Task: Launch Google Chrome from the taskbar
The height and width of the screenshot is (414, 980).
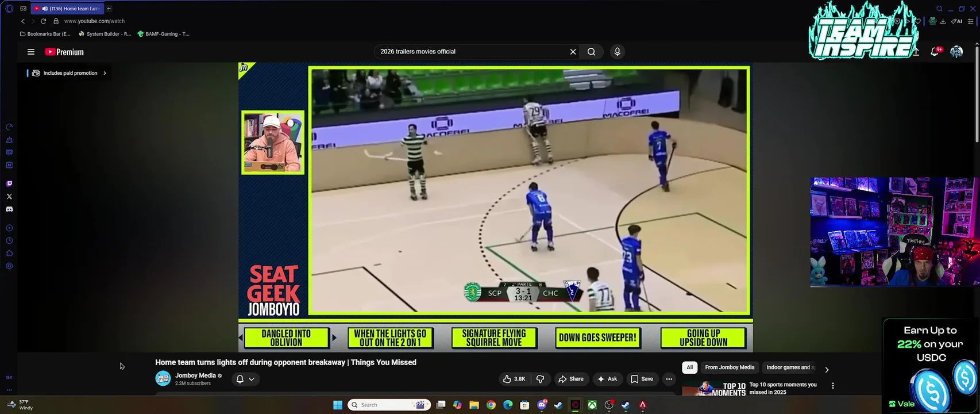Action: tap(491, 405)
